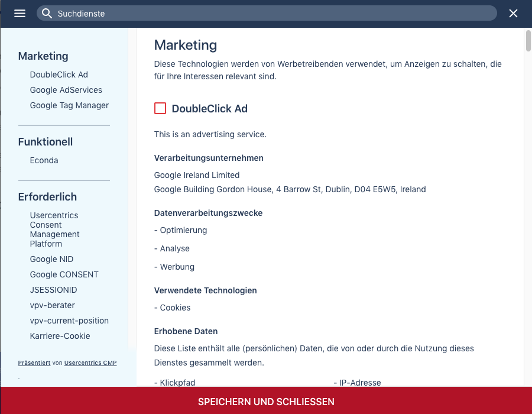Click the magnifier search icon
Viewport: 532px width, 414px height.
47,13
